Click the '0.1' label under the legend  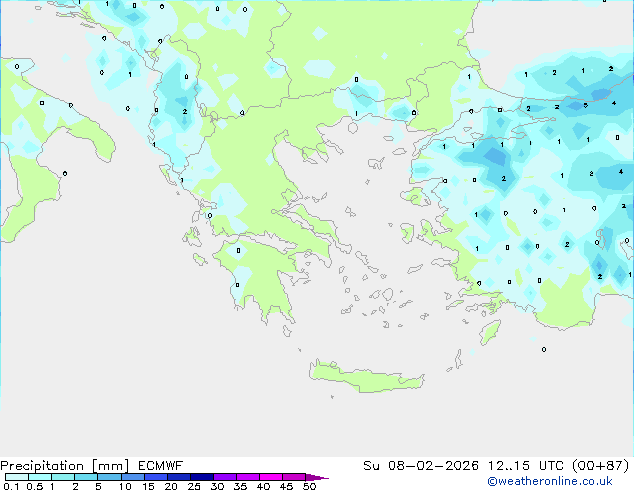click(x=11, y=486)
